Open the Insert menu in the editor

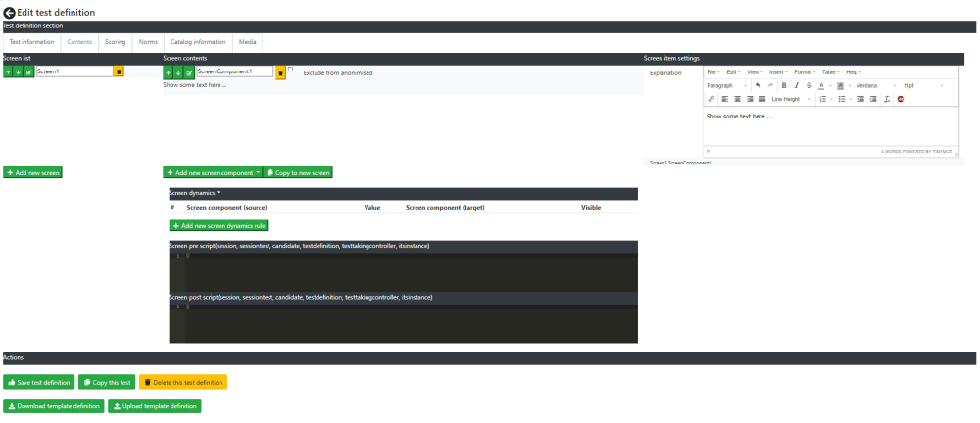[x=778, y=72]
